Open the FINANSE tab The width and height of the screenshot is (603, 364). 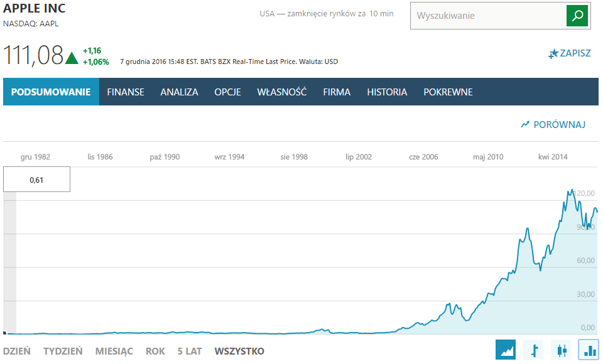(126, 92)
